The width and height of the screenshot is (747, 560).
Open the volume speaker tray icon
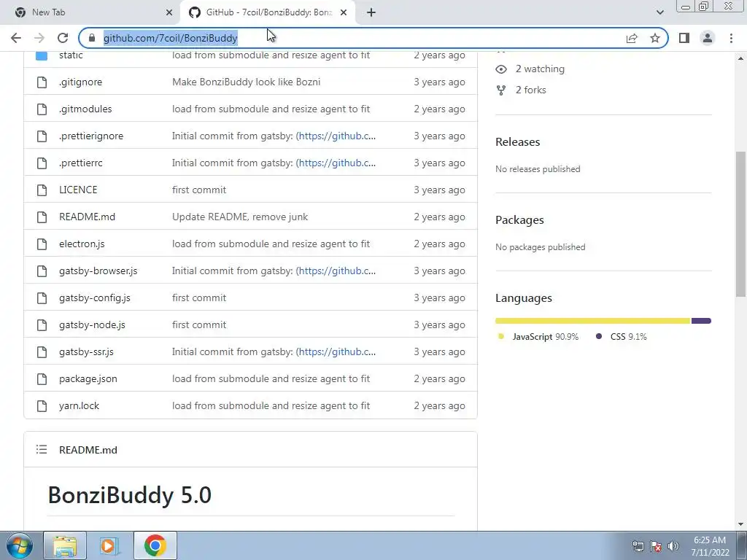(673, 546)
